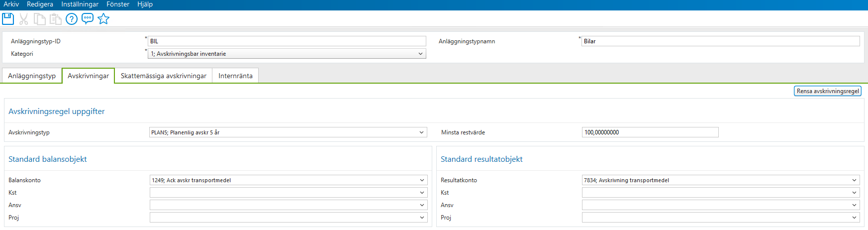Screen dimensions: 868x230
Task: Click the Paste clipboard icon
Action: (56, 19)
